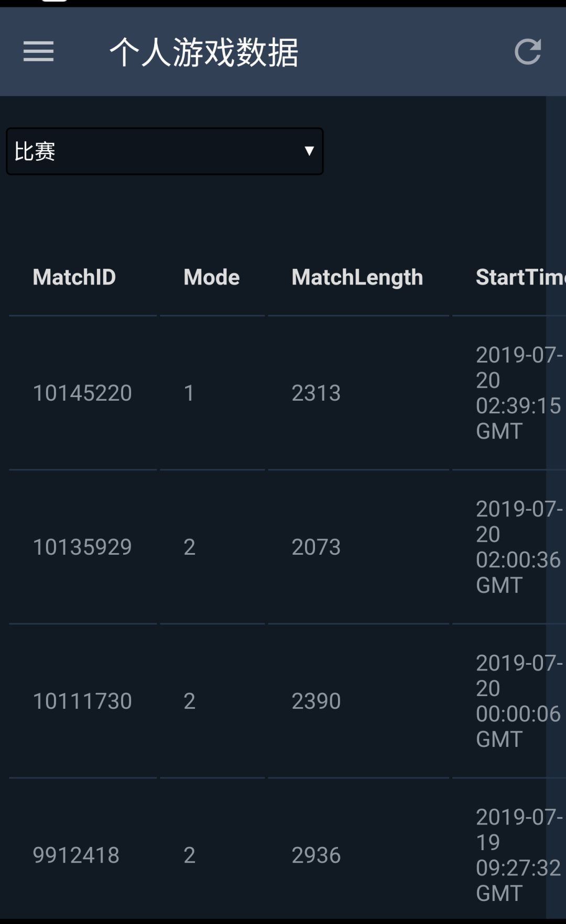Select match ID 9912418
566x924 pixels.
[76, 855]
